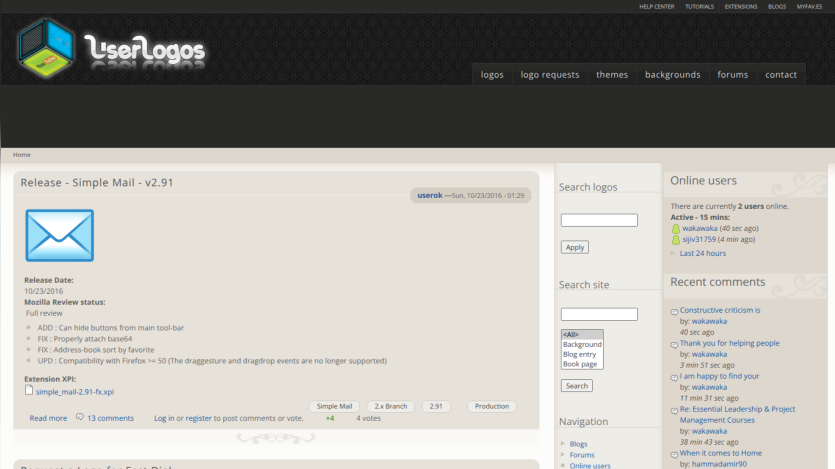835x469 pixels.
Task: Open the 13 comments link
Action: [x=110, y=418]
